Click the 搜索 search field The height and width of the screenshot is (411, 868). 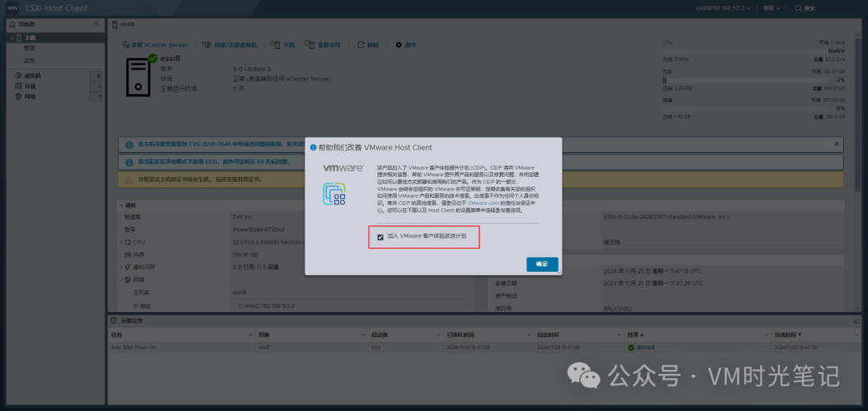pyautogui.click(x=809, y=8)
